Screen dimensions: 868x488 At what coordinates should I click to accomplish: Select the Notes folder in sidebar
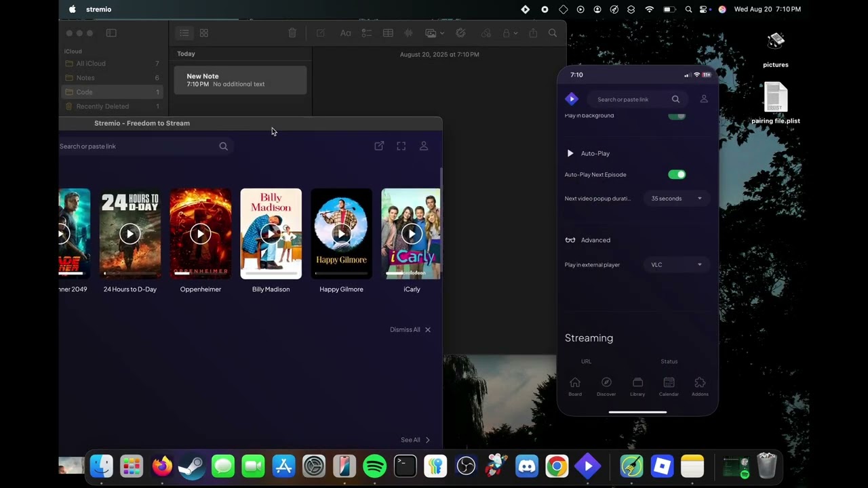click(112, 77)
